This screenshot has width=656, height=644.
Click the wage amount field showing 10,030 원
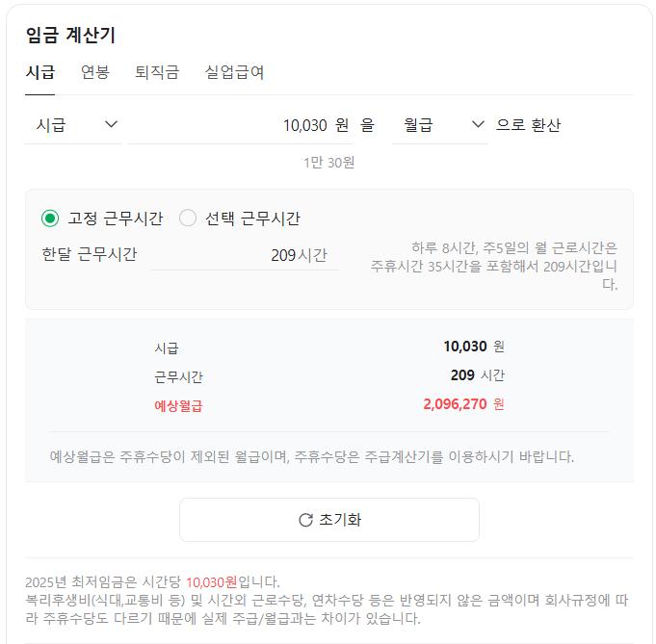coord(241,125)
